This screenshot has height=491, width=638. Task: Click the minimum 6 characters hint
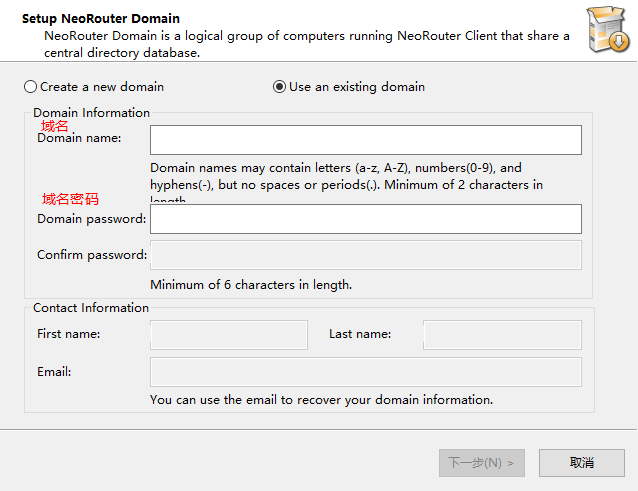pos(251,285)
